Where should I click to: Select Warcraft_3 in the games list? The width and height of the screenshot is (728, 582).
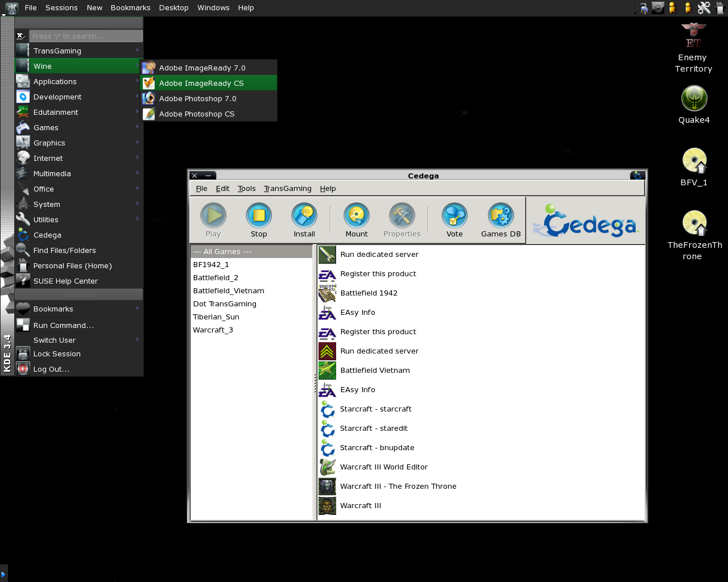pyautogui.click(x=251, y=330)
